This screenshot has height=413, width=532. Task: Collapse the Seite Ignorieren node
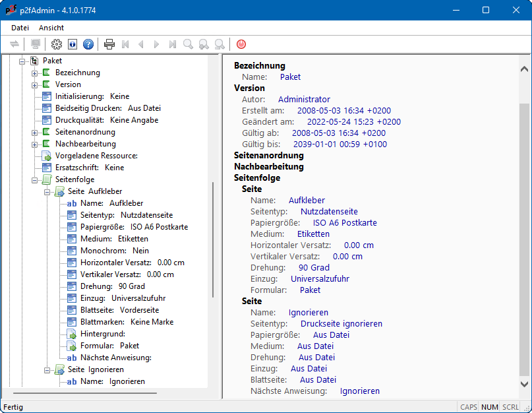coord(47,369)
